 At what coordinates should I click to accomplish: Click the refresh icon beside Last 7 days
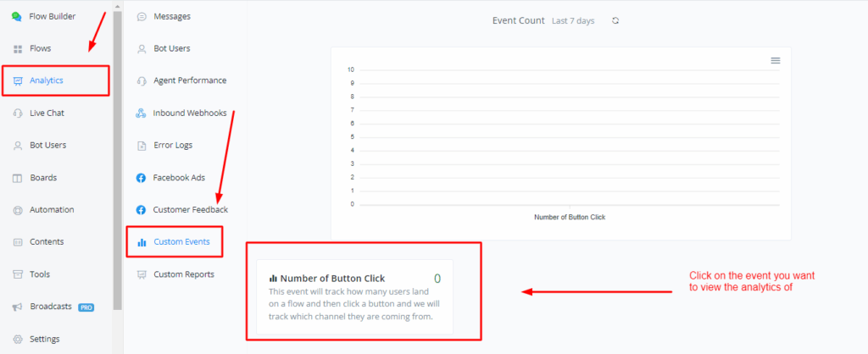[615, 20]
